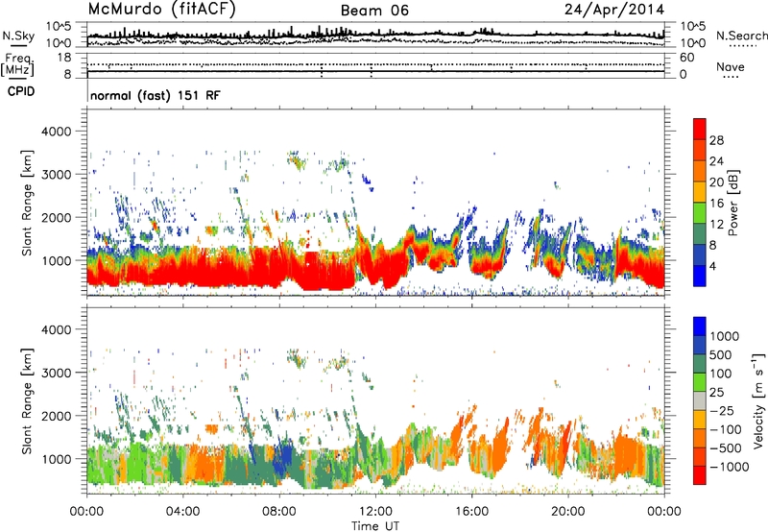Click the Slant Range [km] label of the Velocity panel

tap(27, 400)
